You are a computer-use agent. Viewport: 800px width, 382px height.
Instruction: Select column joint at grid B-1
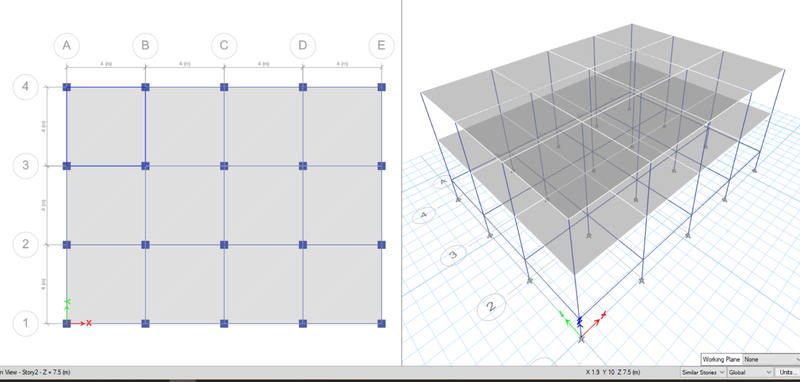tap(145, 323)
